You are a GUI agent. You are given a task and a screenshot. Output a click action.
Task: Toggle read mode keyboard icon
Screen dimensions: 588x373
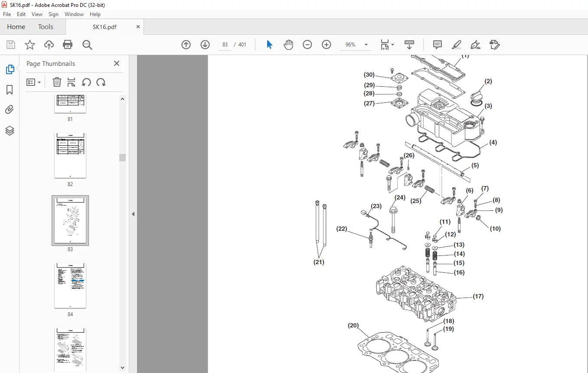409,45
